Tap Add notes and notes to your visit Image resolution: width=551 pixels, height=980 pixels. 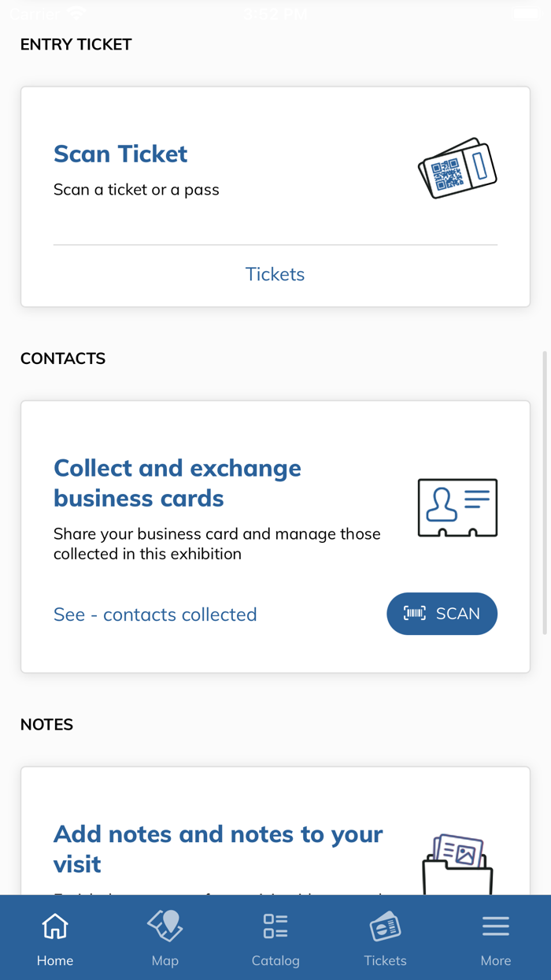click(x=218, y=848)
